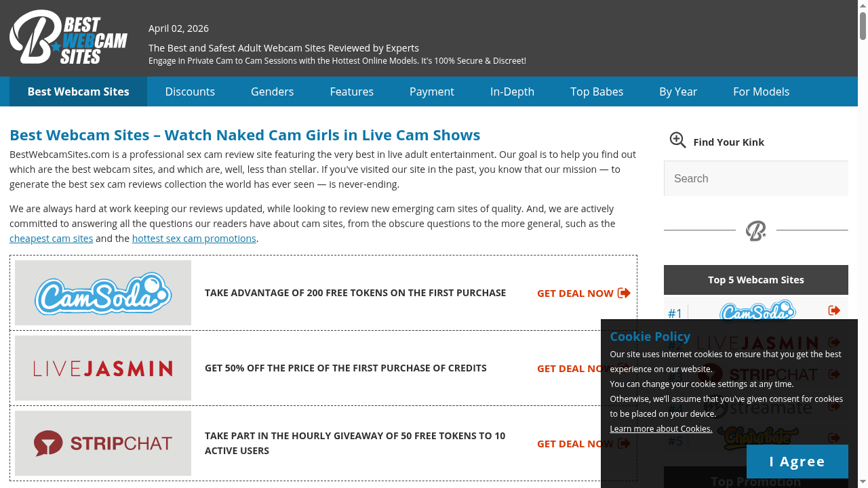Screen dimensions: 868x488
Task: Focus the Search input field
Action: pos(755,179)
